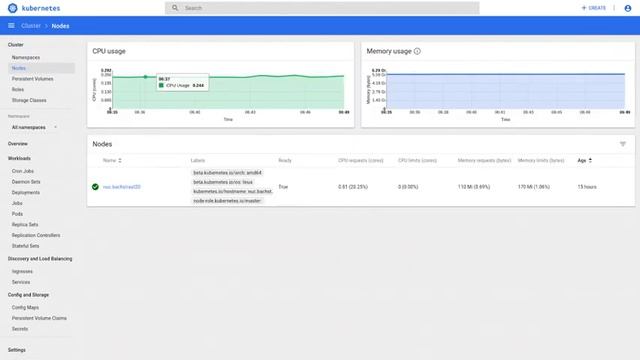Open the node name link in table
This screenshot has width=640, height=360.
(x=122, y=187)
